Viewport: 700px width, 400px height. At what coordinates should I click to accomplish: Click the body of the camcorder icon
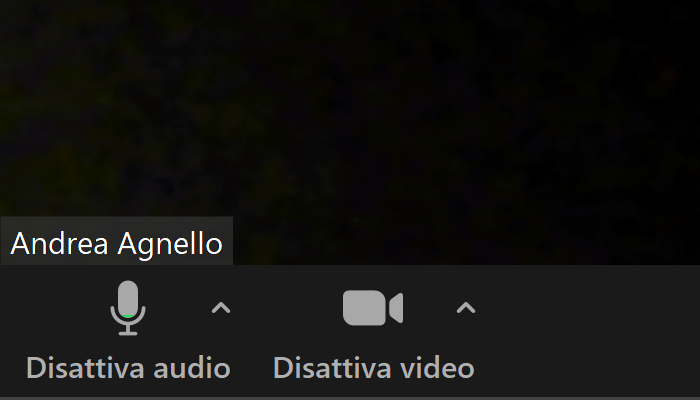[364, 308]
